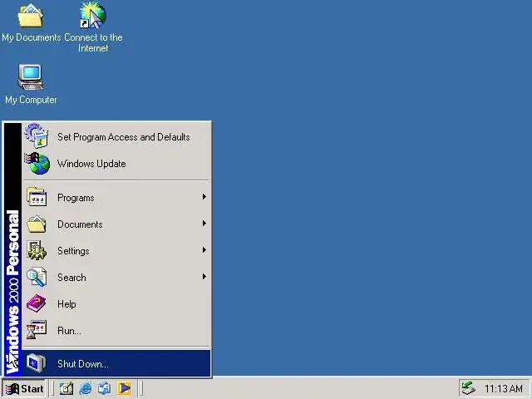The width and height of the screenshot is (532, 399).
Task: Choose Shut Down... from the Start menu
Action: (116, 363)
